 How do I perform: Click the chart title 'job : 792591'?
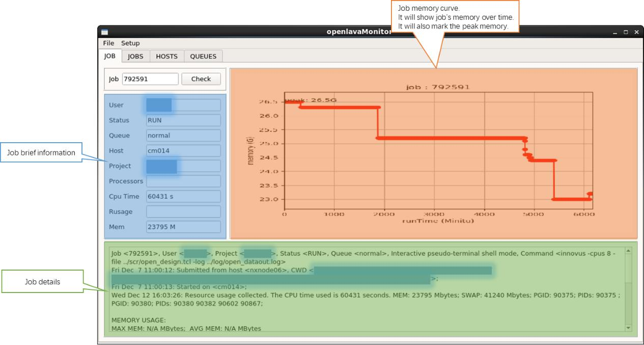click(x=438, y=87)
